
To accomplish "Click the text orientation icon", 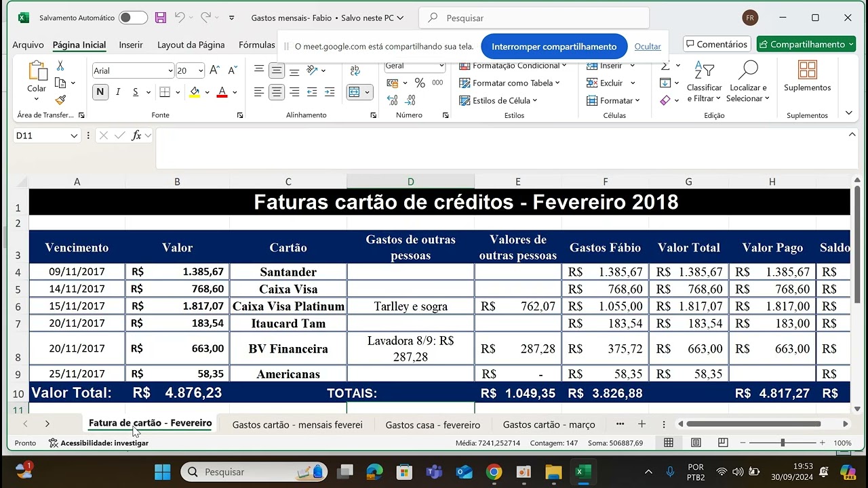I will [x=312, y=70].
